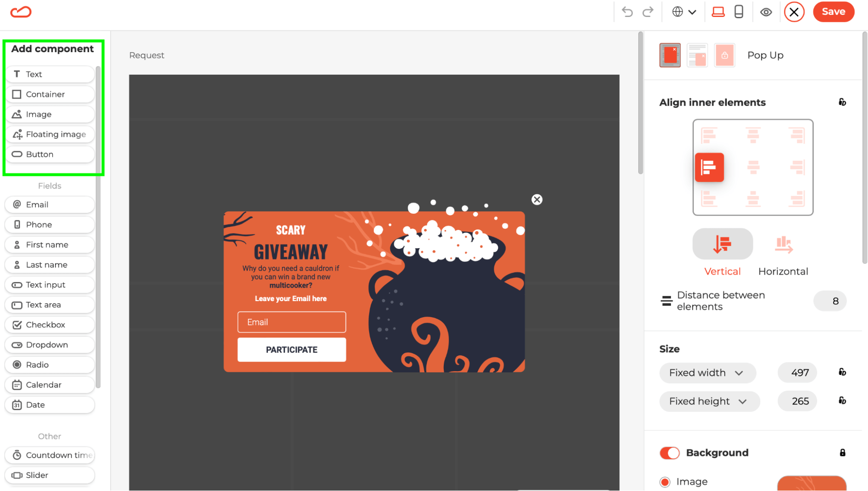Image resolution: width=868 pixels, height=491 pixels.
Task: Open the globe language dropdown
Action: (x=684, y=12)
